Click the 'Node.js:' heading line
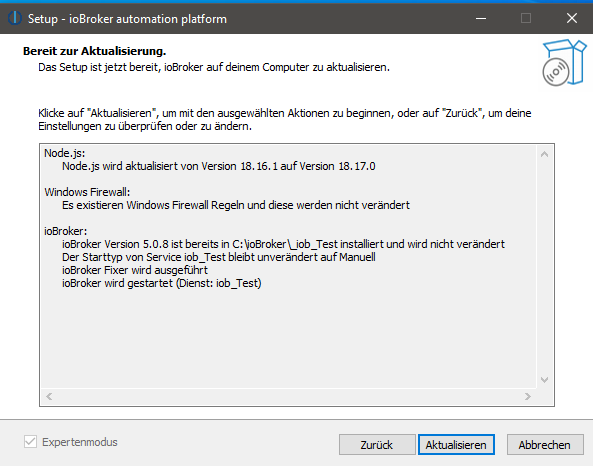Viewport: 593px width, 466px height. pos(65,153)
